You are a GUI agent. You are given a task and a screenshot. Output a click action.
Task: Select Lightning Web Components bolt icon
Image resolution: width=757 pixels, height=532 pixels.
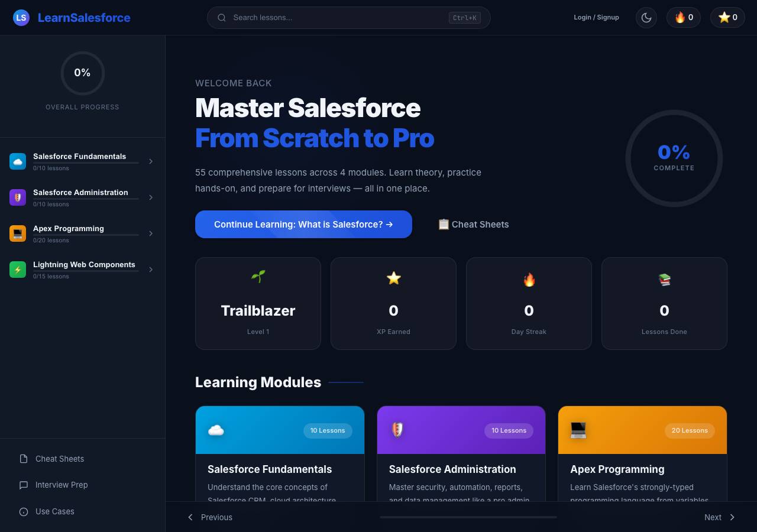tap(18, 270)
